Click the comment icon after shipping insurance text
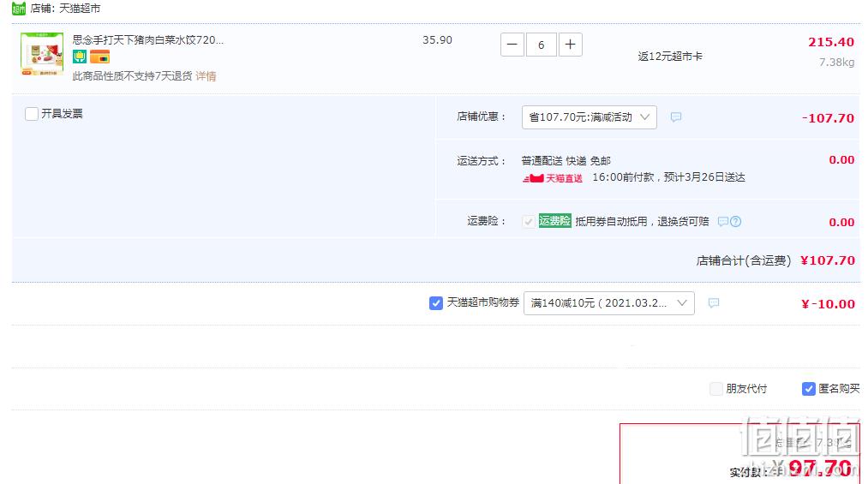Image resolution: width=868 pixels, height=484 pixels. pyautogui.click(x=722, y=222)
